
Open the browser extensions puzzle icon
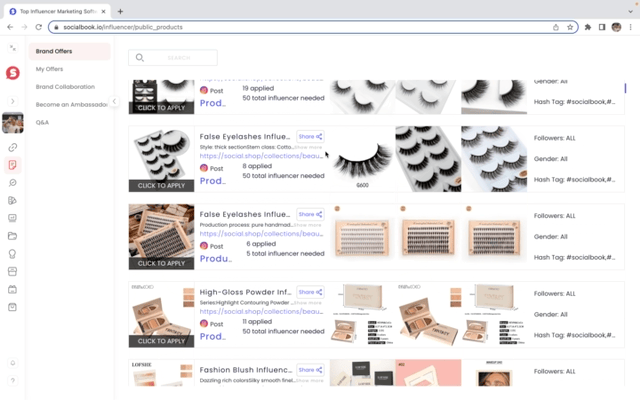pos(588,27)
